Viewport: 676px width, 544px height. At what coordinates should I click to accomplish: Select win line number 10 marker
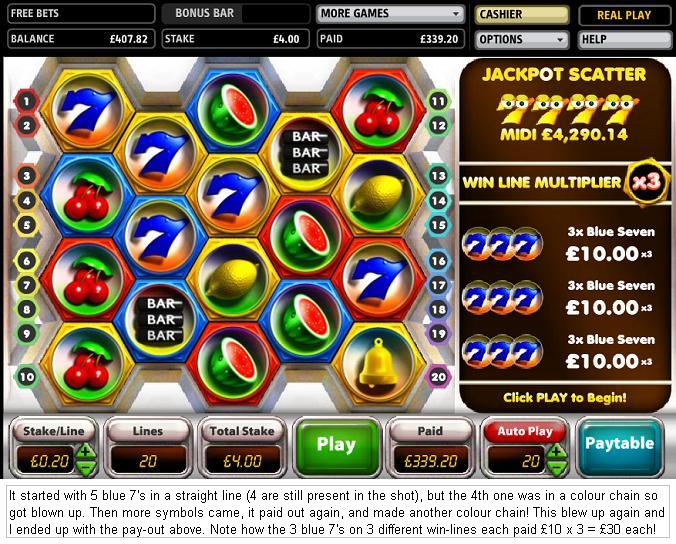pyautogui.click(x=26, y=377)
